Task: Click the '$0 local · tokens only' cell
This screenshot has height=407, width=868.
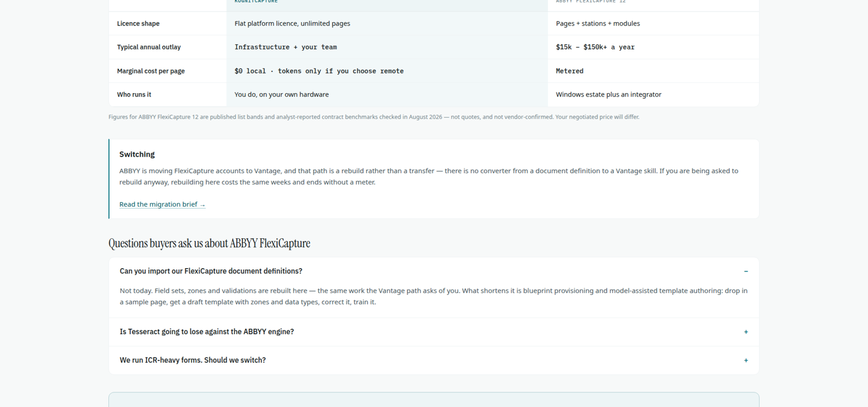Action: (x=387, y=71)
